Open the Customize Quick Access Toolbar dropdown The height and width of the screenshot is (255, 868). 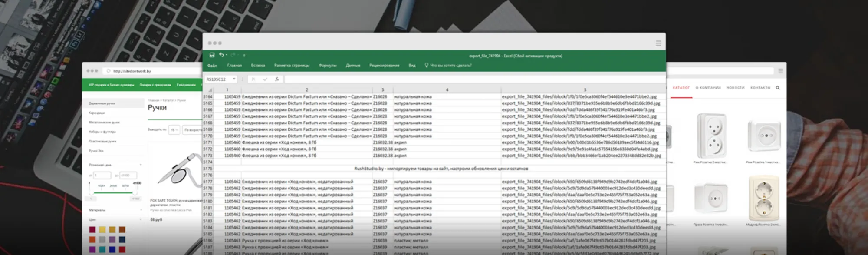tap(244, 56)
